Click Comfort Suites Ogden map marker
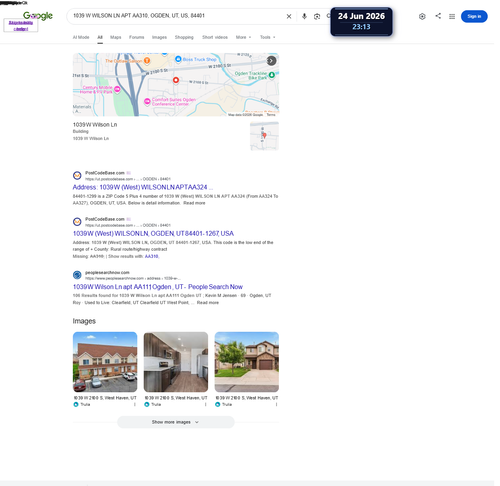 (147, 101)
